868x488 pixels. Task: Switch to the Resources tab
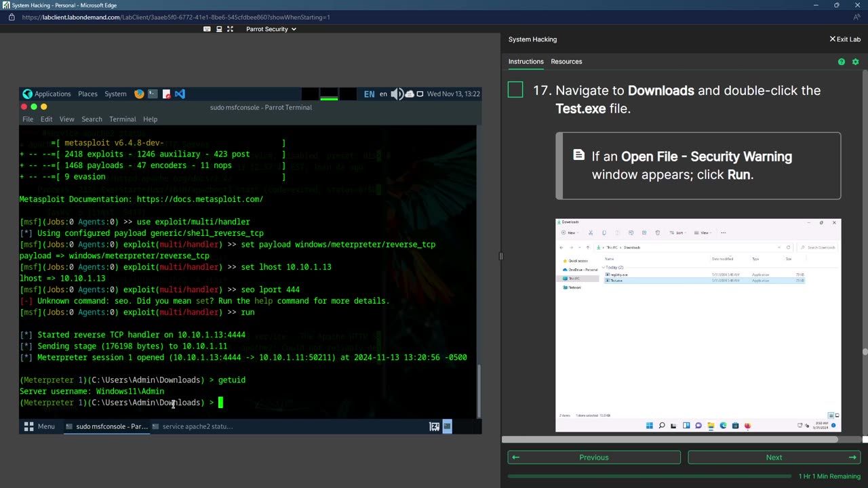[566, 62]
